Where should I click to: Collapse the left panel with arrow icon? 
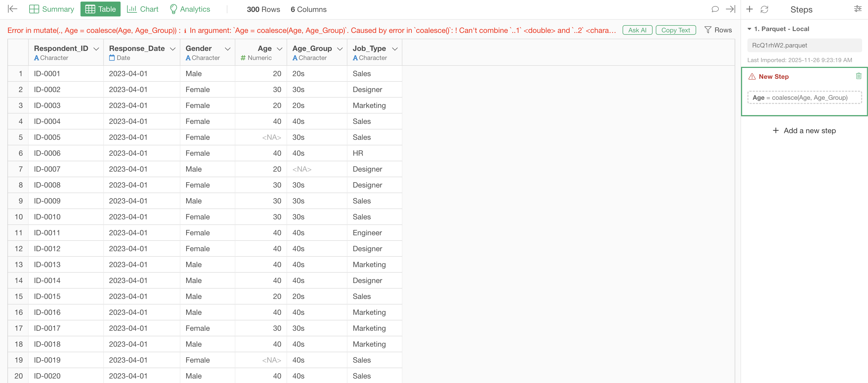(12, 9)
